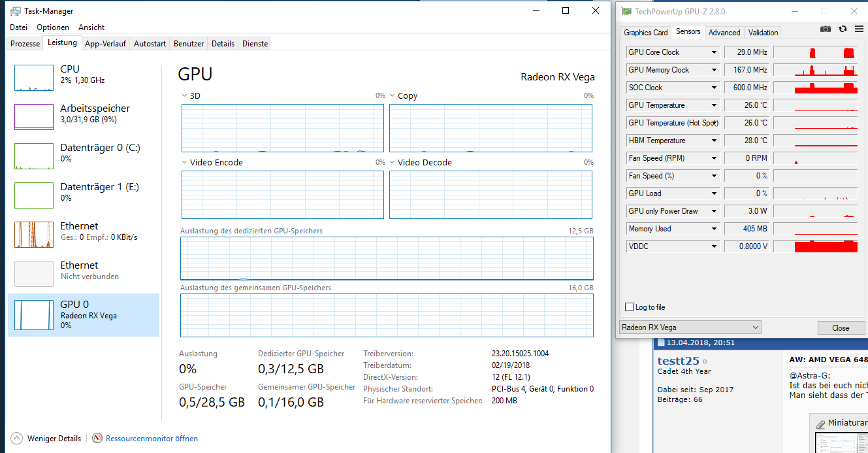This screenshot has width=868, height=453.
Task: Open the Video Decode graph dropdown
Action: pos(392,163)
